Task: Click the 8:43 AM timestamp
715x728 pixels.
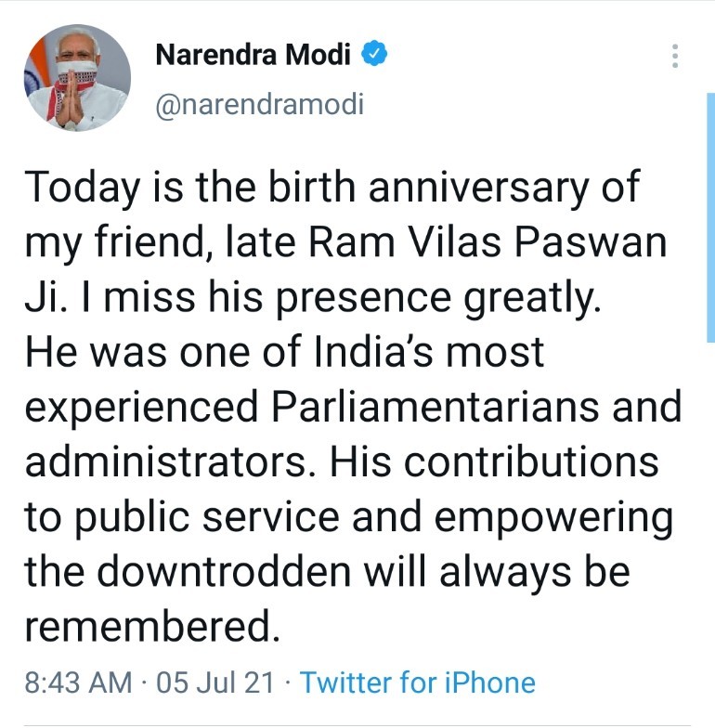Action: pyautogui.click(x=78, y=683)
